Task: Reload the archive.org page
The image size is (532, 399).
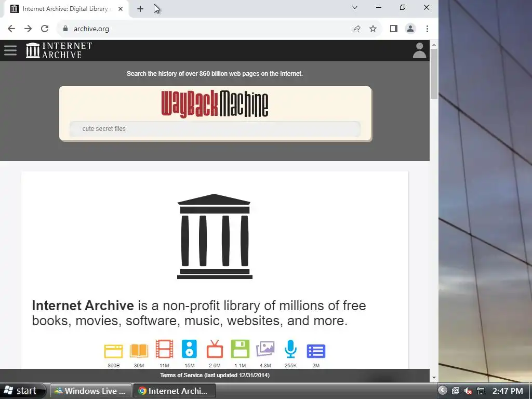Action: [45, 29]
